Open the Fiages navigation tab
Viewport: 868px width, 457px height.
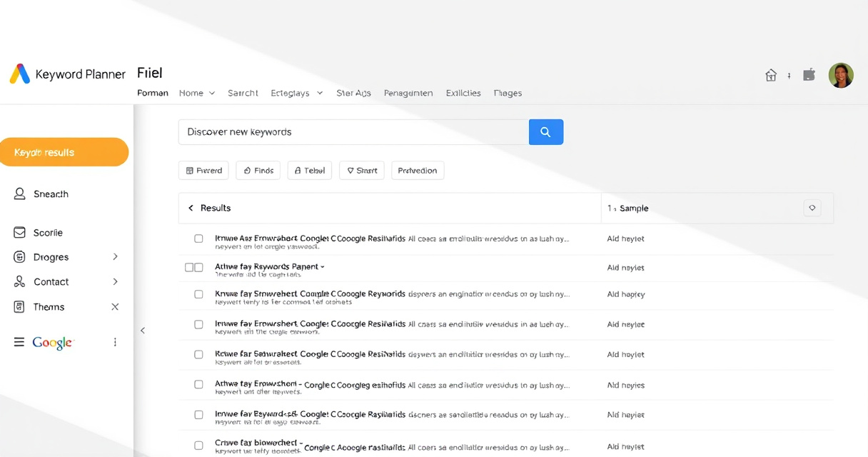pyautogui.click(x=508, y=93)
